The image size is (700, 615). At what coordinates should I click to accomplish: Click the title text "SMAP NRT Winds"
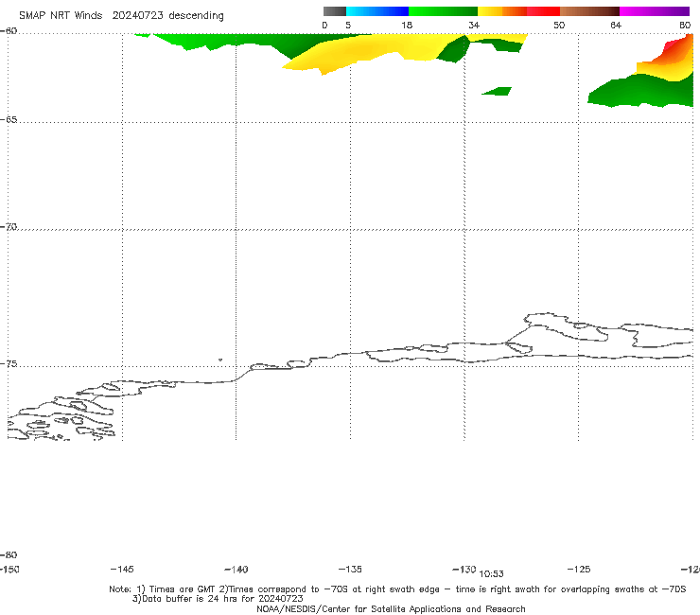(x=61, y=15)
